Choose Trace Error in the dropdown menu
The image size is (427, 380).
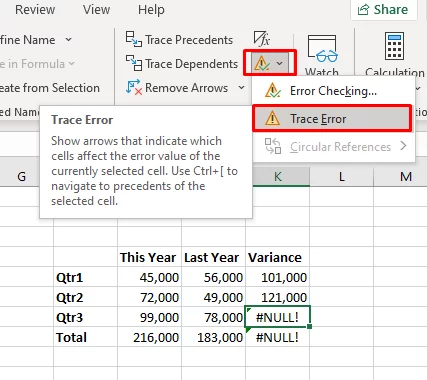332,119
